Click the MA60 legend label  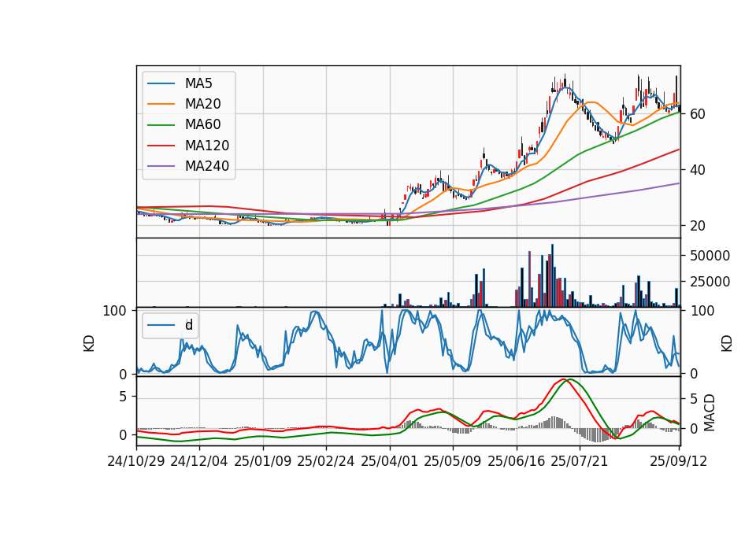click(x=202, y=125)
